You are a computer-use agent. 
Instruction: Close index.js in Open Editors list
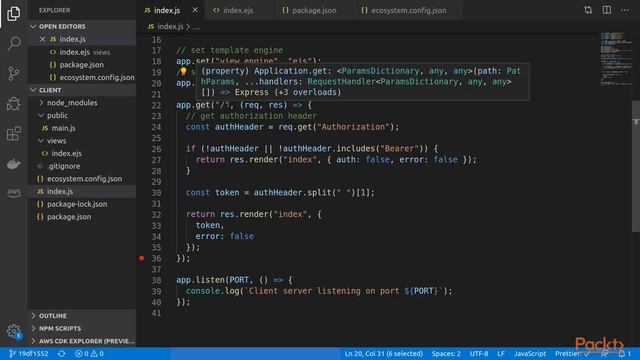click(42, 39)
